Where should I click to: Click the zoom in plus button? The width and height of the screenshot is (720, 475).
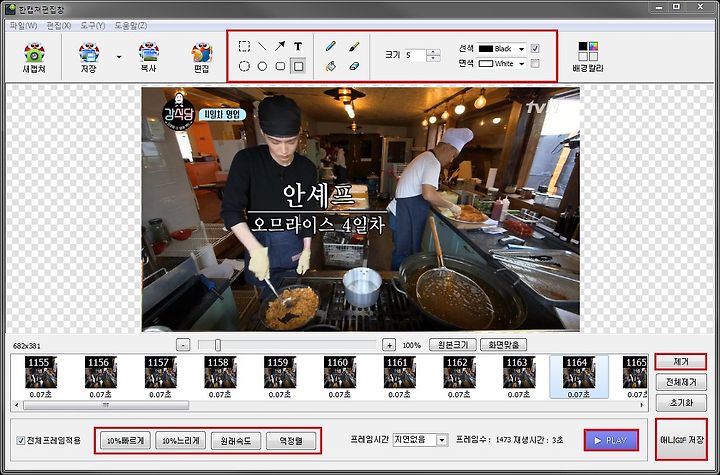pyautogui.click(x=389, y=345)
